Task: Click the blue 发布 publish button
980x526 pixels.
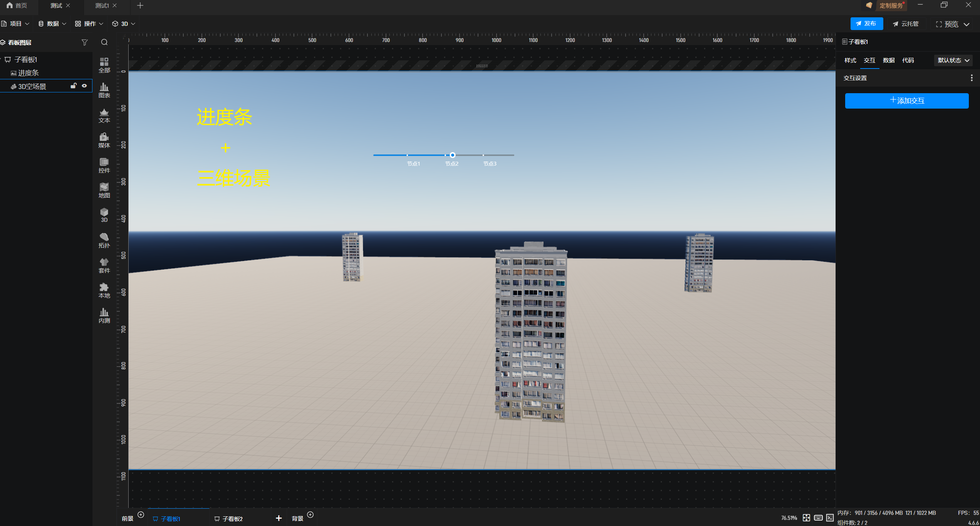Action: click(x=866, y=23)
